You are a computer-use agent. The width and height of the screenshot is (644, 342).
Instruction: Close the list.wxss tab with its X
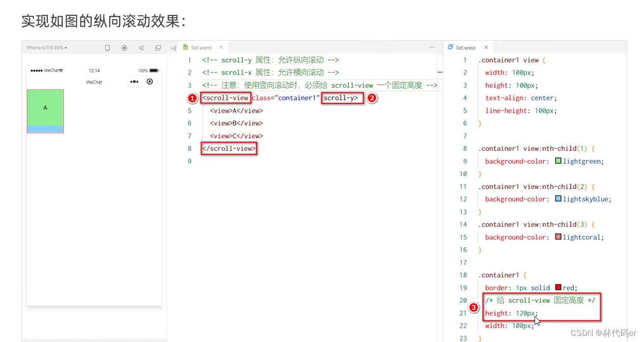486,47
